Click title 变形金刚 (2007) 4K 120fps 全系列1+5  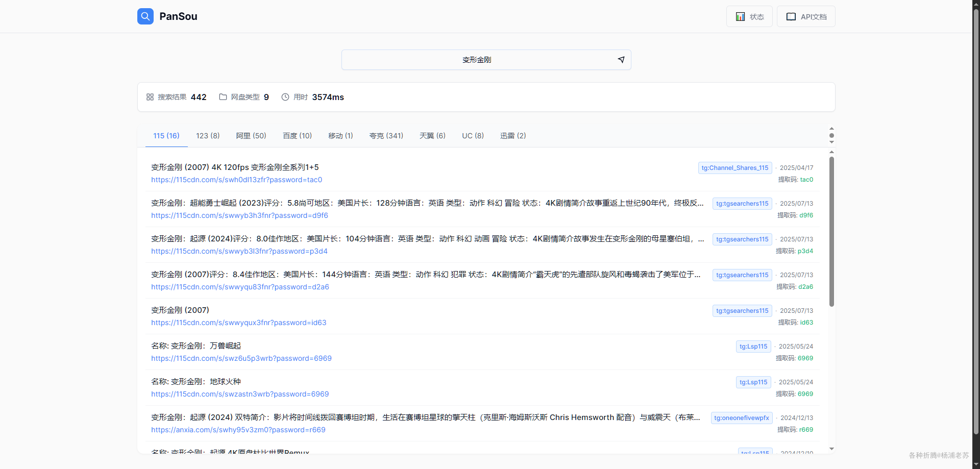235,167
